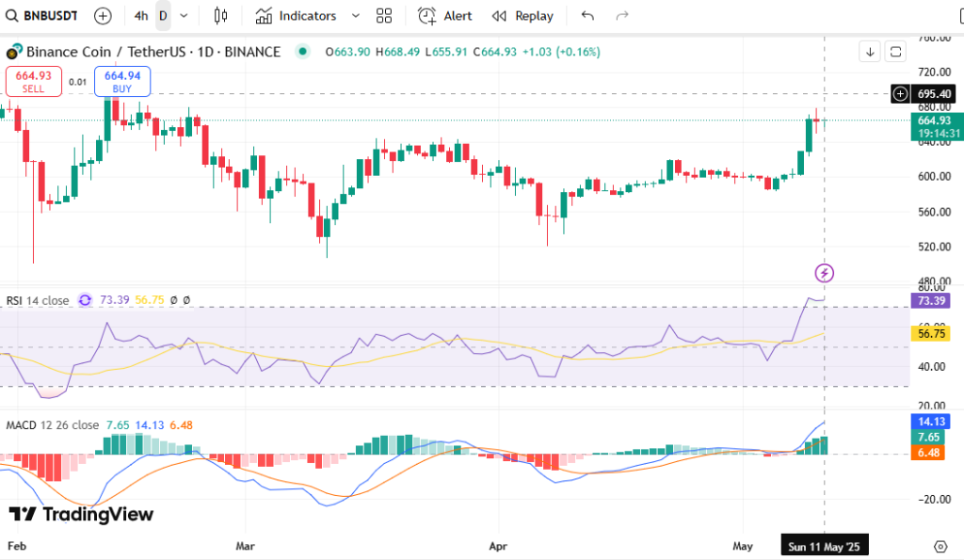Click the orange 6.48 value in MACD legend
Screen dimensions: 964x560
click(x=182, y=425)
